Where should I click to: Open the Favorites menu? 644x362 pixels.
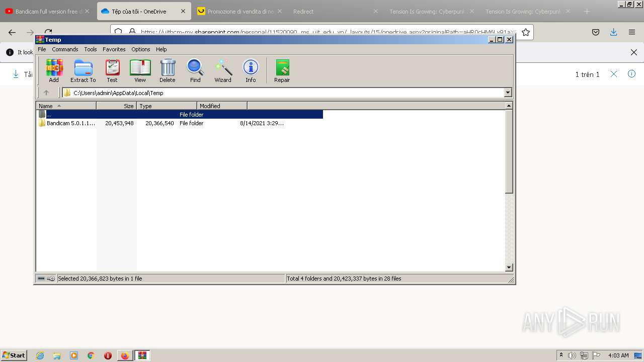tap(114, 49)
